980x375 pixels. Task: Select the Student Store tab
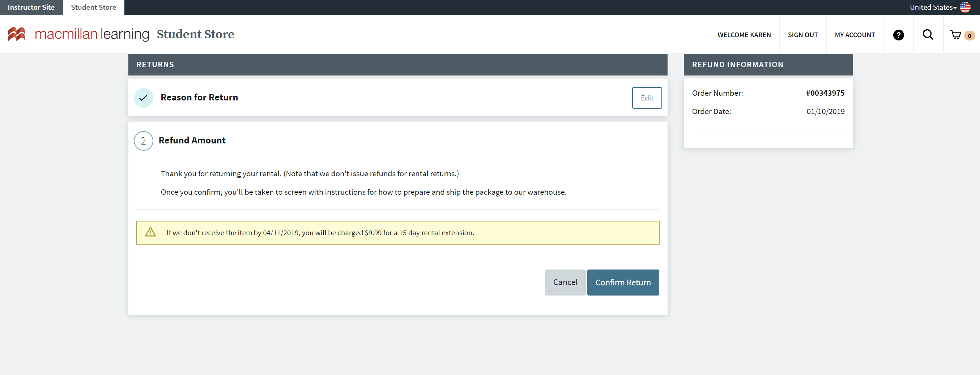pyautogui.click(x=93, y=7)
